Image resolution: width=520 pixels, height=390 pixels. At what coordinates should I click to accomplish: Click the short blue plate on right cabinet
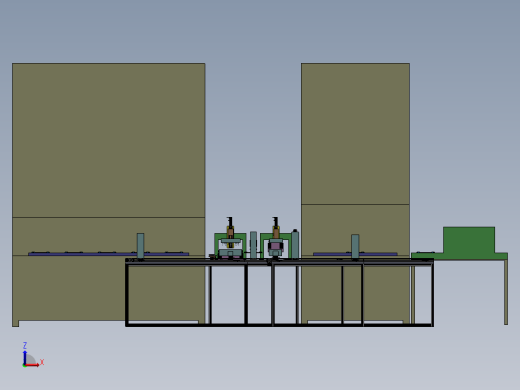pyautogui.click(x=355, y=254)
